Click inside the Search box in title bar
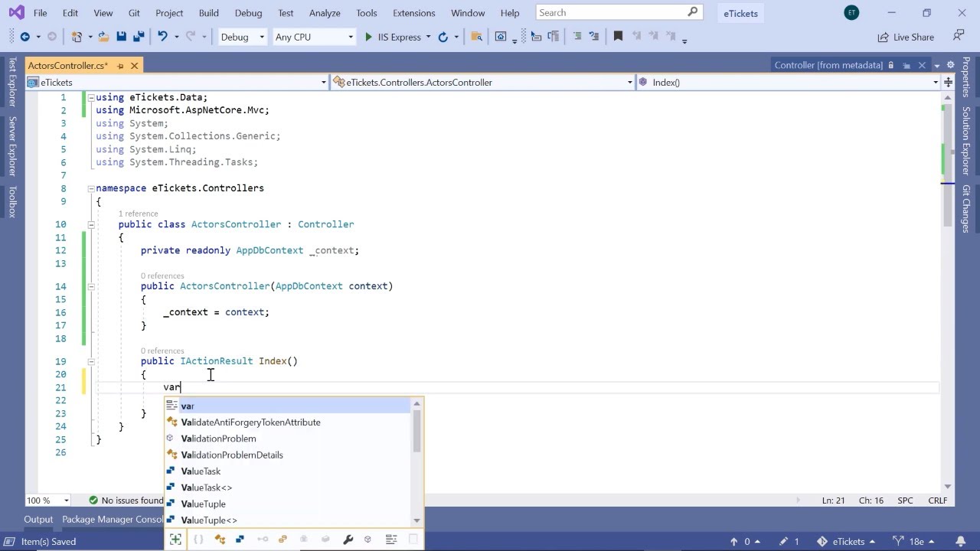 coord(618,13)
